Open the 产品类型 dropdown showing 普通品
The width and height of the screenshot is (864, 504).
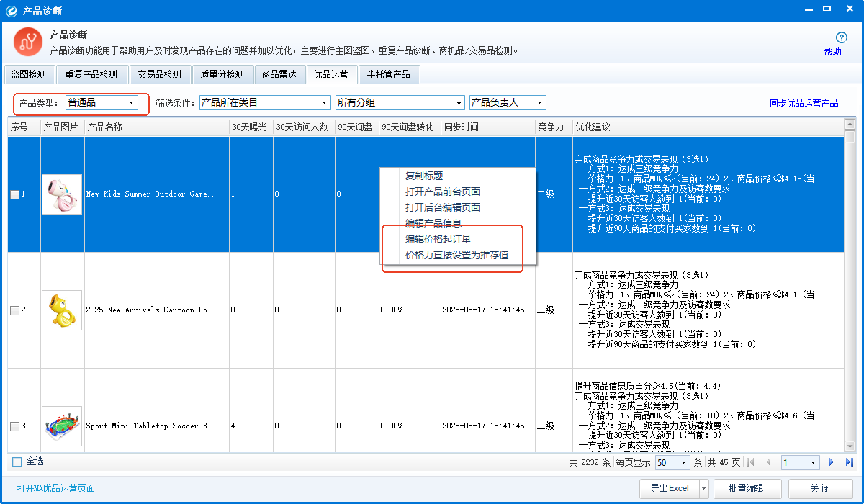[102, 103]
